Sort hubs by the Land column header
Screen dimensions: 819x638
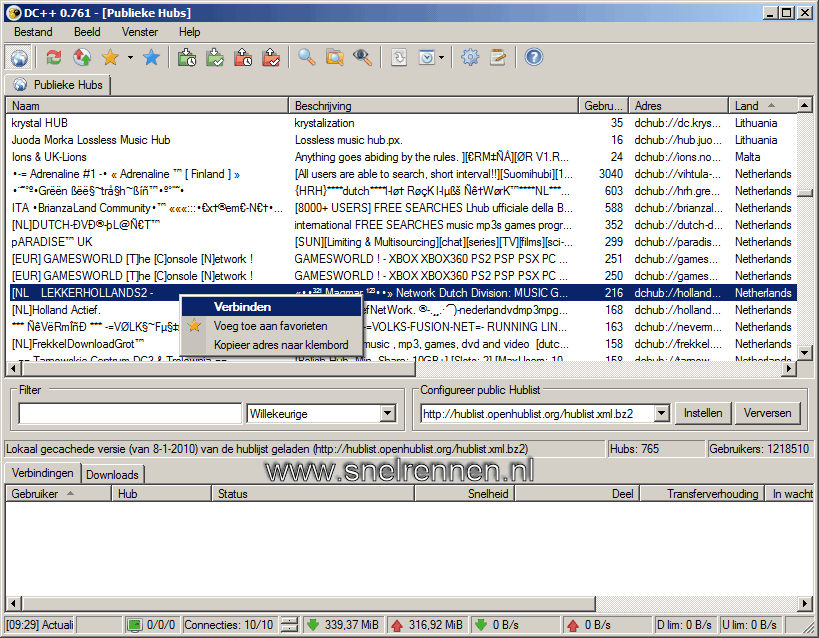click(763, 106)
